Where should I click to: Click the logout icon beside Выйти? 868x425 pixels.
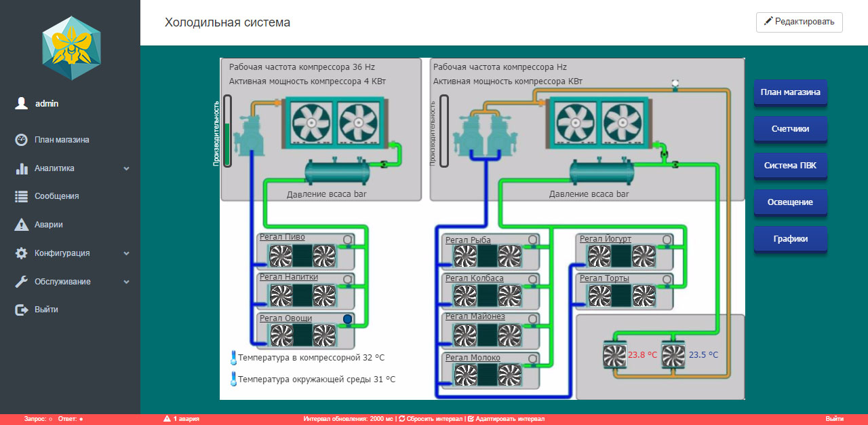pyautogui.click(x=21, y=310)
